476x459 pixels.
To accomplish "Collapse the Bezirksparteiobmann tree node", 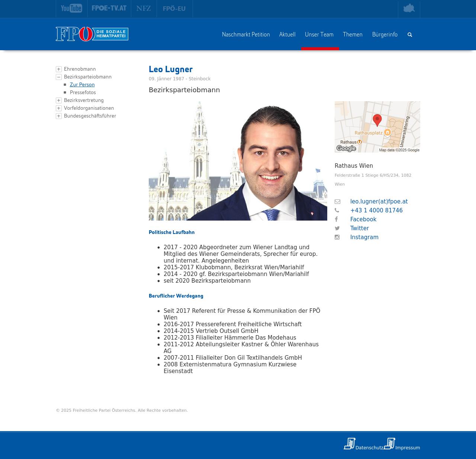I will 59,77.
